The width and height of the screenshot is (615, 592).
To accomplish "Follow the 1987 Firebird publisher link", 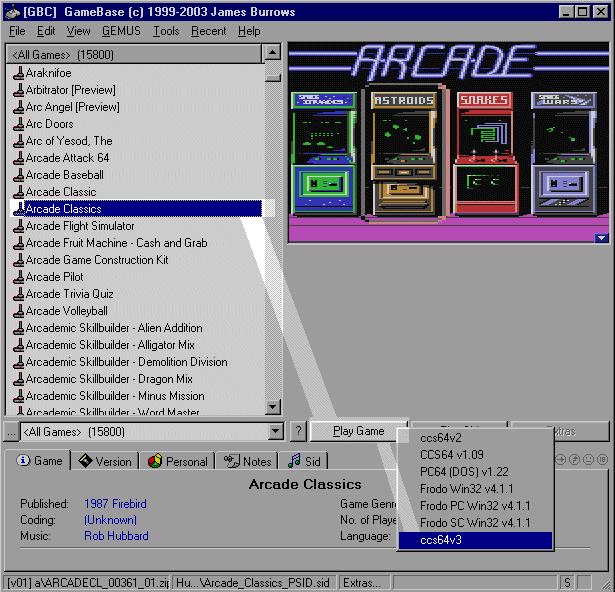I will pyautogui.click(x=115, y=504).
